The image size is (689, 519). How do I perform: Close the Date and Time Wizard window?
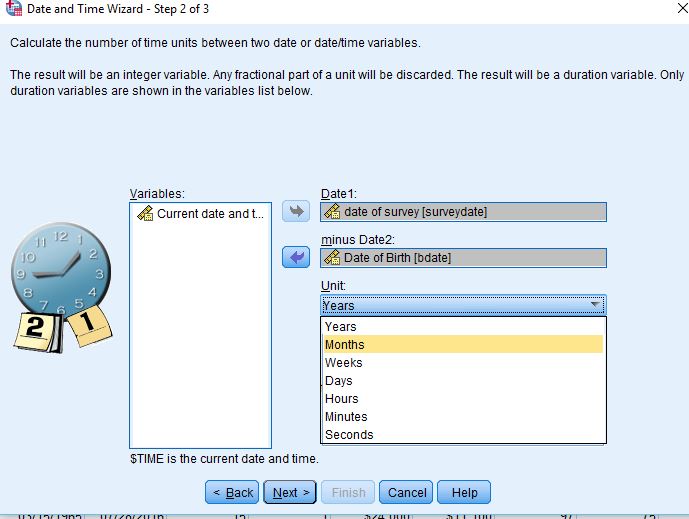tap(682, 8)
